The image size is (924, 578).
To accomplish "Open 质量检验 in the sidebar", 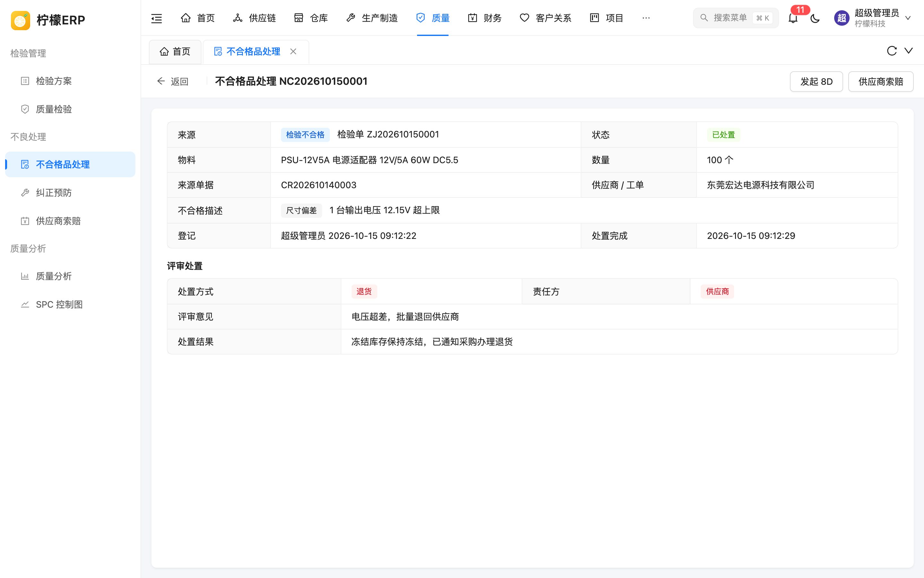I will 70,109.
